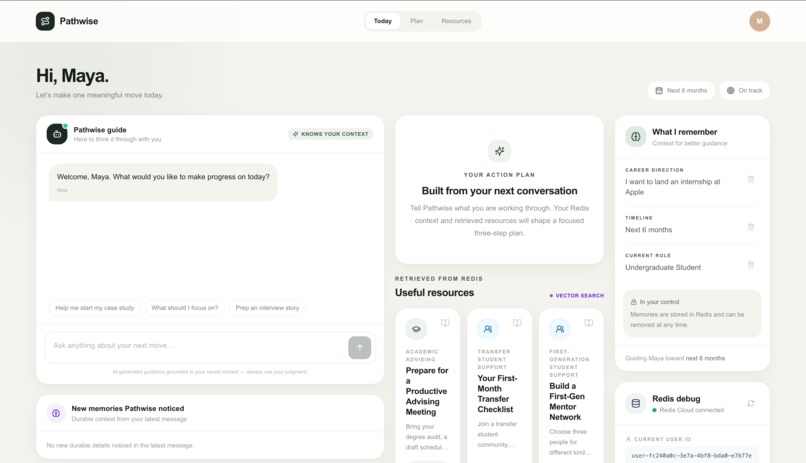The height and width of the screenshot is (463, 806).
Task: Click the 'I want to land an internship at Apple' memory
Action: point(672,187)
